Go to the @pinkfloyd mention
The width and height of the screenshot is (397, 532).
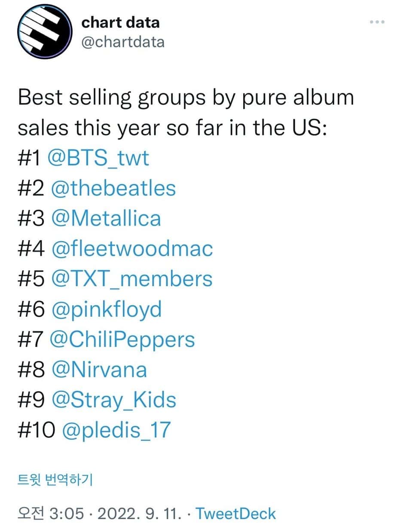point(106,309)
